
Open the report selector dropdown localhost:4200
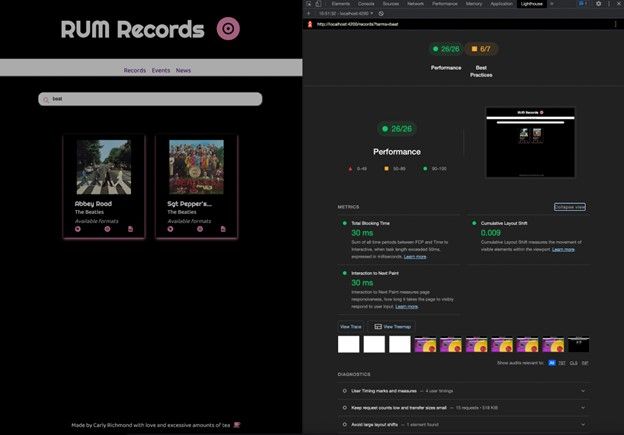(346, 14)
